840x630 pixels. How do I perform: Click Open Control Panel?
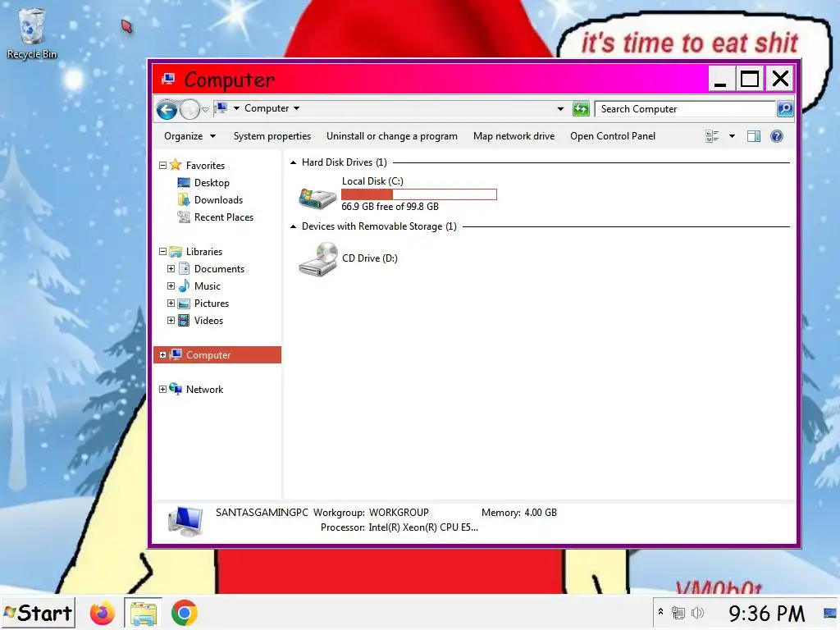tap(612, 136)
